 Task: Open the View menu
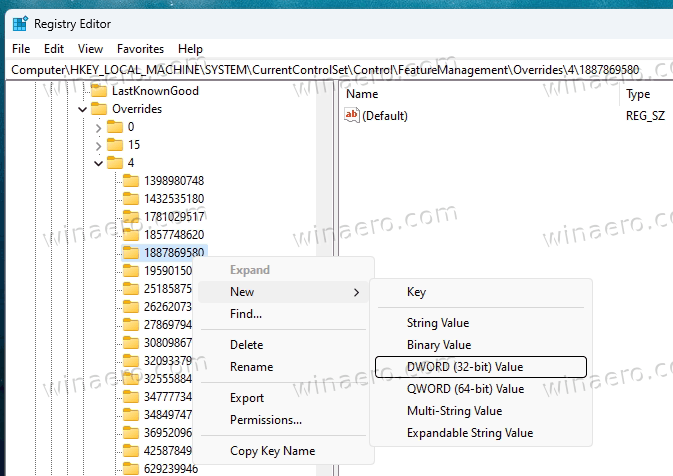(x=90, y=49)
